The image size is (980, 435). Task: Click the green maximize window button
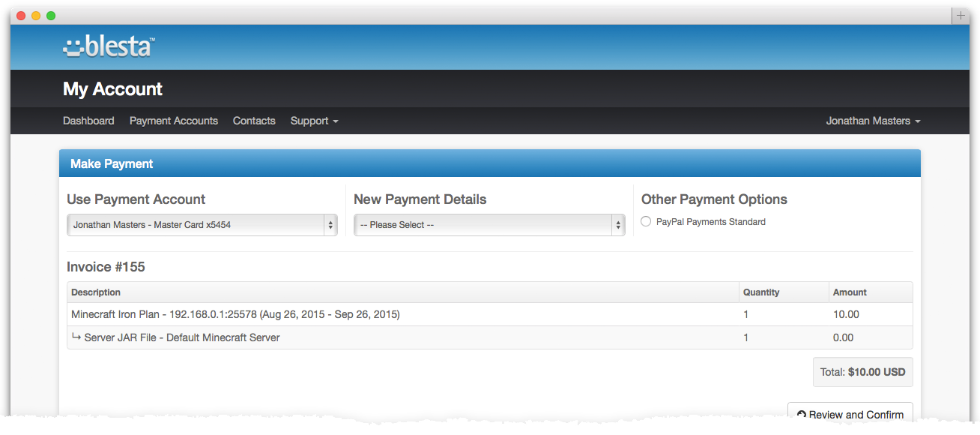[51, 16]
